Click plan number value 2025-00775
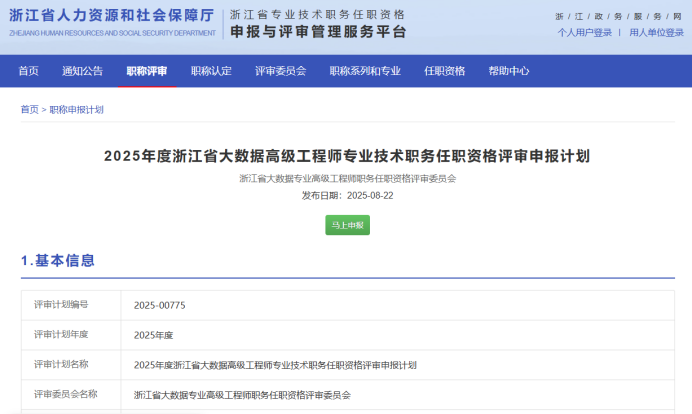 [x=160, y=305]
